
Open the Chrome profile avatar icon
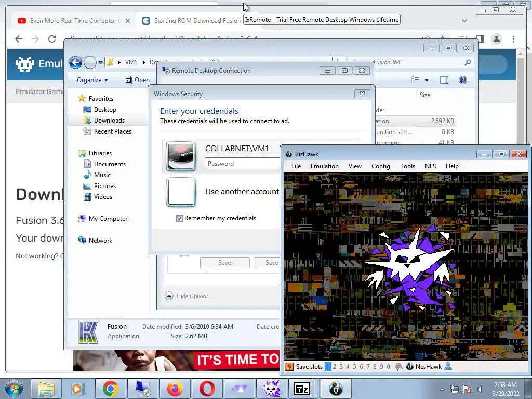[x=497, y=39]
